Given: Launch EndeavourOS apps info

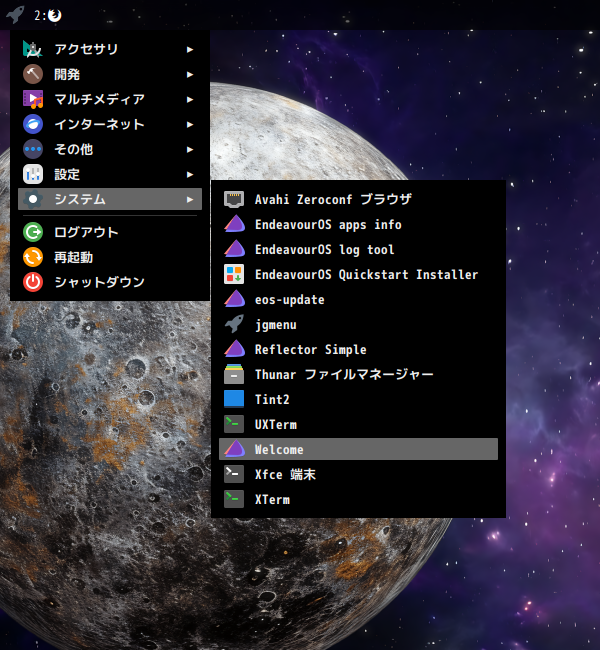Looking at the screenshot, I should click(358, 224).
